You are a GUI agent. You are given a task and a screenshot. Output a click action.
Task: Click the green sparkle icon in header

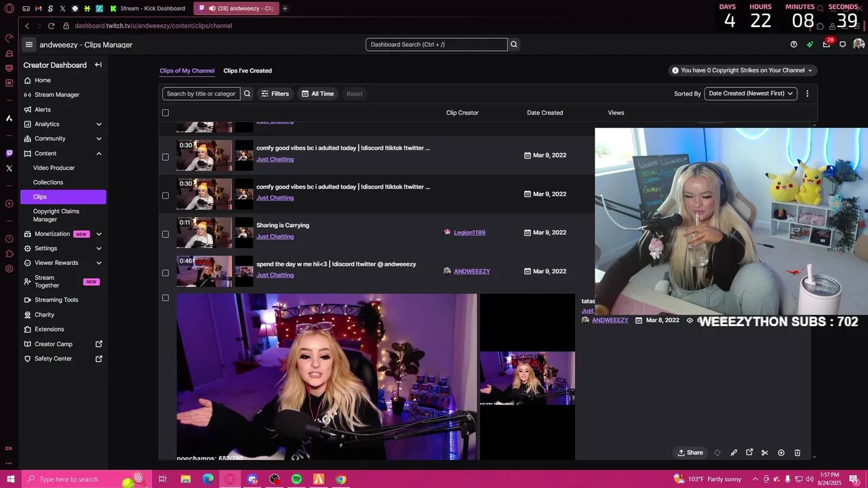pyautogui.click(x=810, y=45)
